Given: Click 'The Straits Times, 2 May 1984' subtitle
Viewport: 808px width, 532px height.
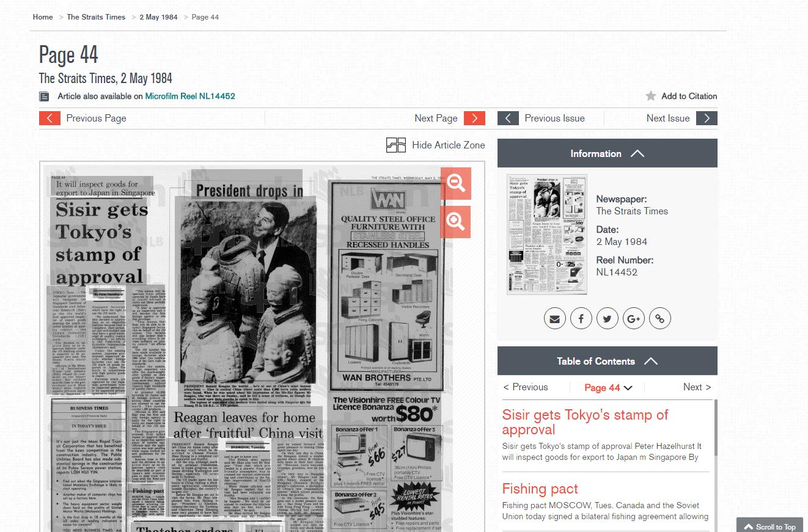Looking at the screenshot, I should point(106,78).
